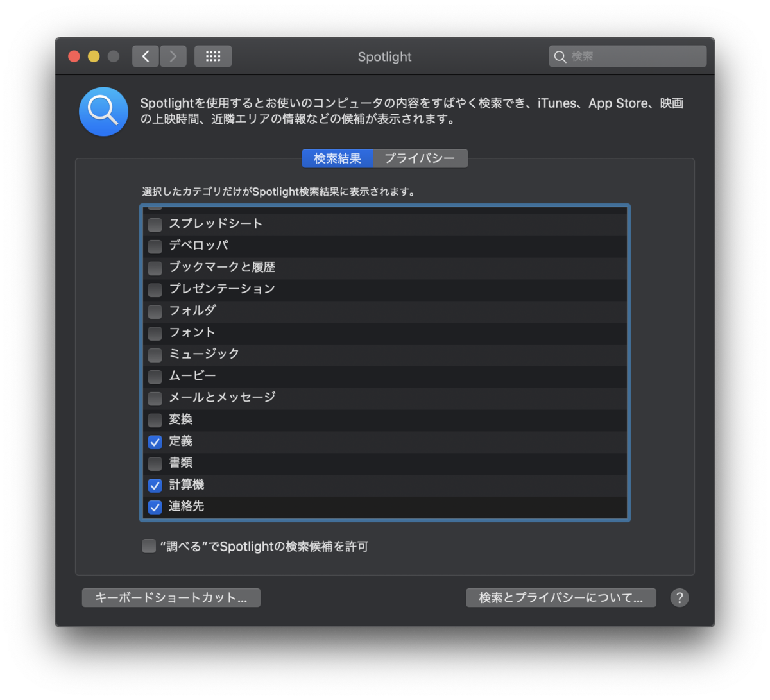
Task: Enable the 変換 checkbox
Action: click(155, 421)
